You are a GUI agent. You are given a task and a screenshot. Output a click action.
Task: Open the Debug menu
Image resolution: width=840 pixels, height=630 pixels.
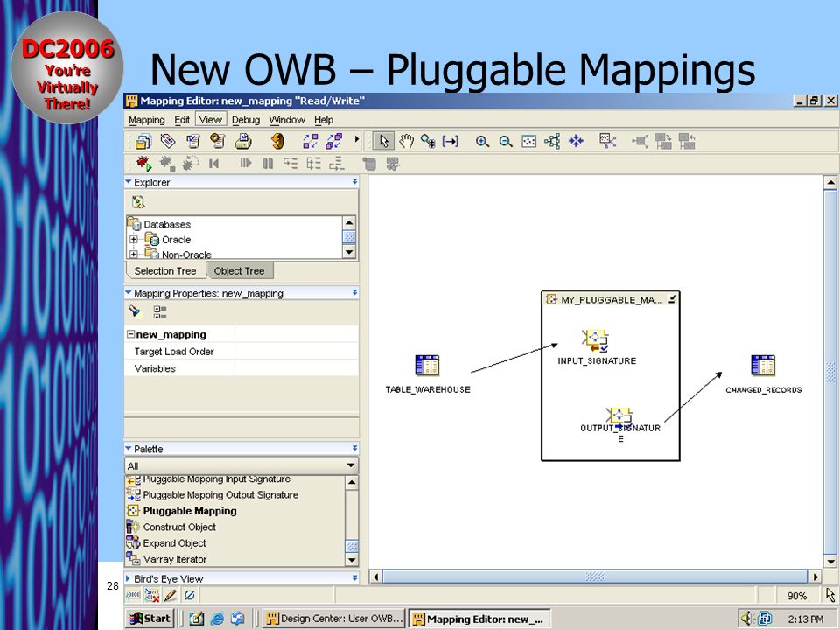coord(246,120)
